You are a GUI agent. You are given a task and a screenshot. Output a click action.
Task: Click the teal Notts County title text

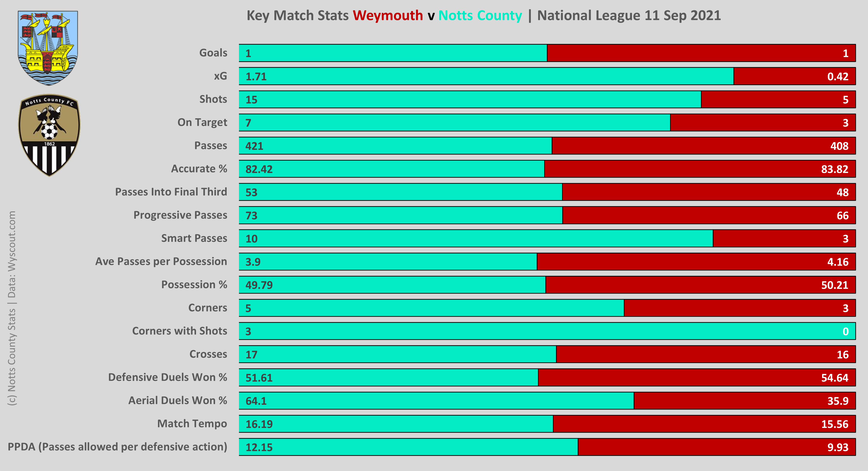pos(480,15)
